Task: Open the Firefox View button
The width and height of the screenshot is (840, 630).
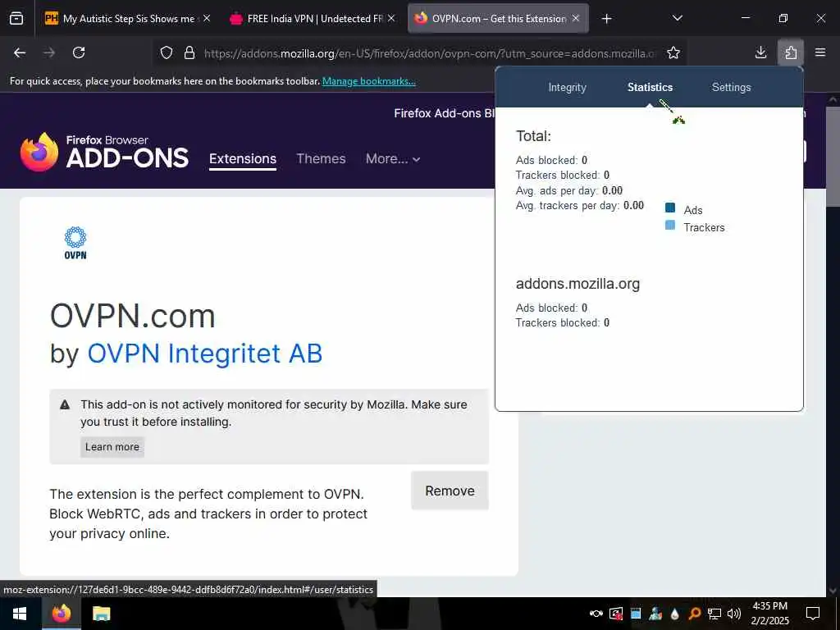Action: point(16,19)
